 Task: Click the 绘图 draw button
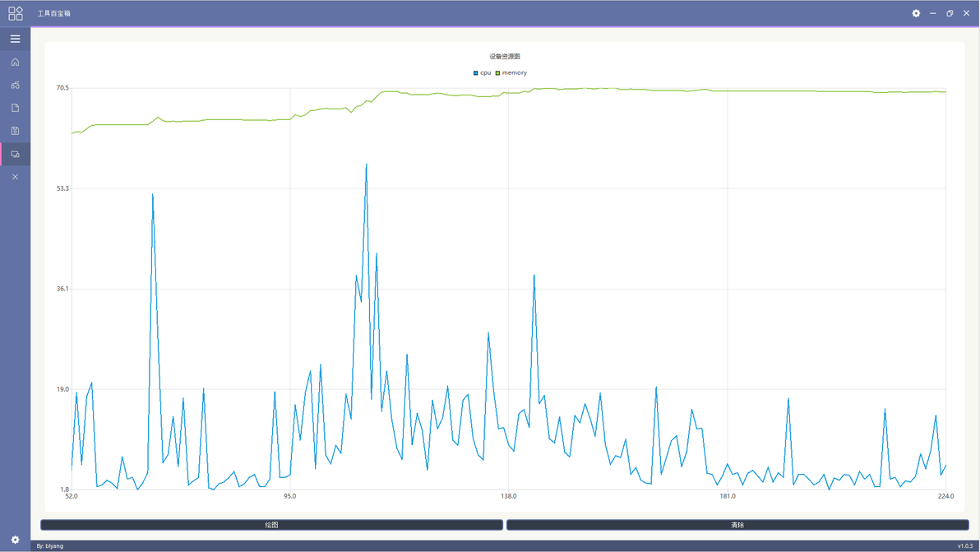coord(272,525)
